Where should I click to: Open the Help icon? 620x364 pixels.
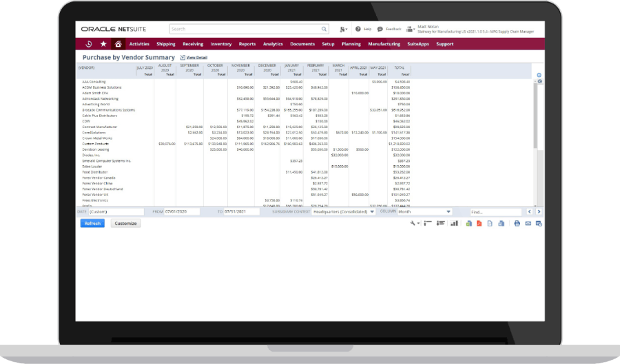point(358,30)
